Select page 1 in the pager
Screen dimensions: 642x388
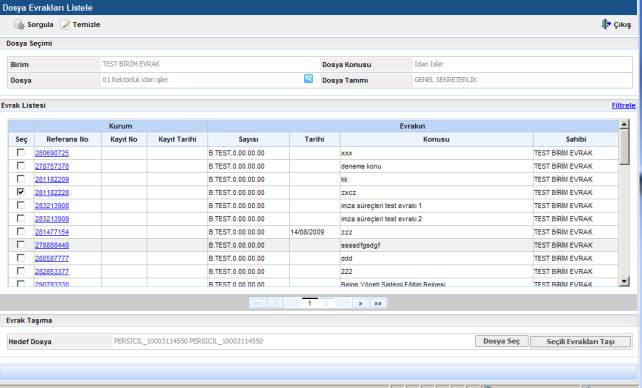(x=310, y=303)
